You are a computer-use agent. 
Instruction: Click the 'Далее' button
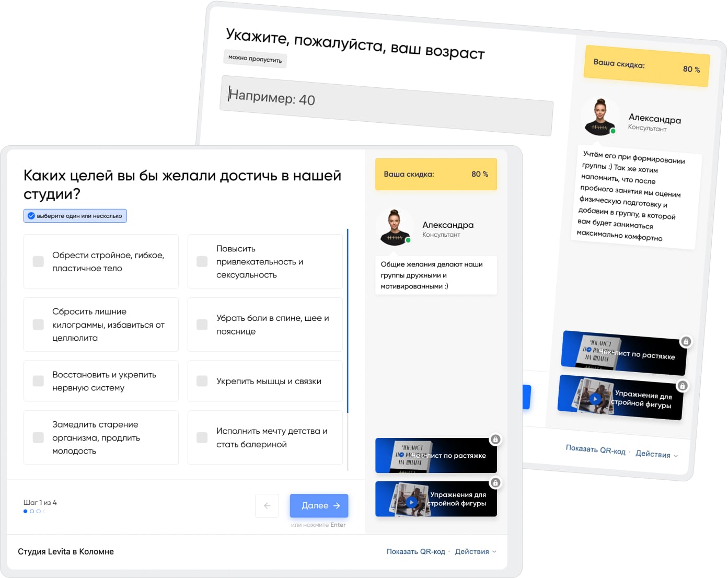pyautogui.click(x=319, y=505)
